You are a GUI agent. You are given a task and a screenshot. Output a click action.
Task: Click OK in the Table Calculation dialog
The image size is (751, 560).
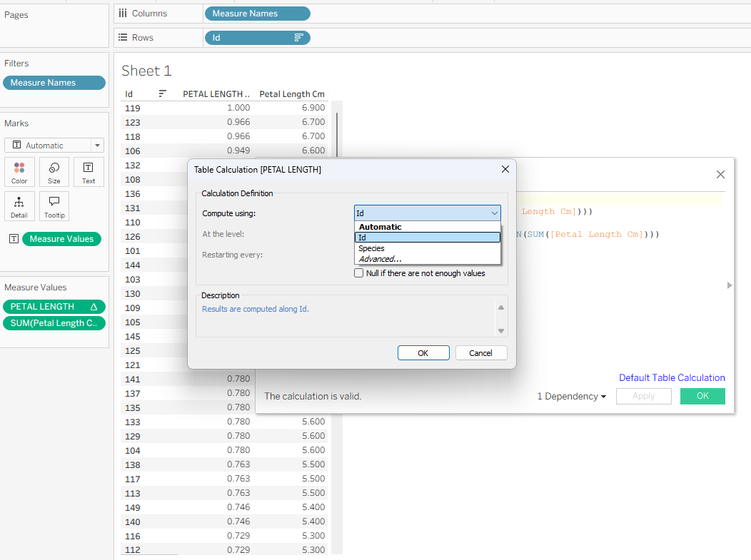tap(423, 352)
